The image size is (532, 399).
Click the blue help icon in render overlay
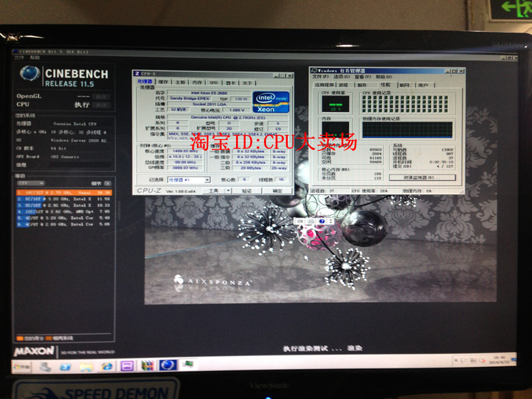pos(322,221)
